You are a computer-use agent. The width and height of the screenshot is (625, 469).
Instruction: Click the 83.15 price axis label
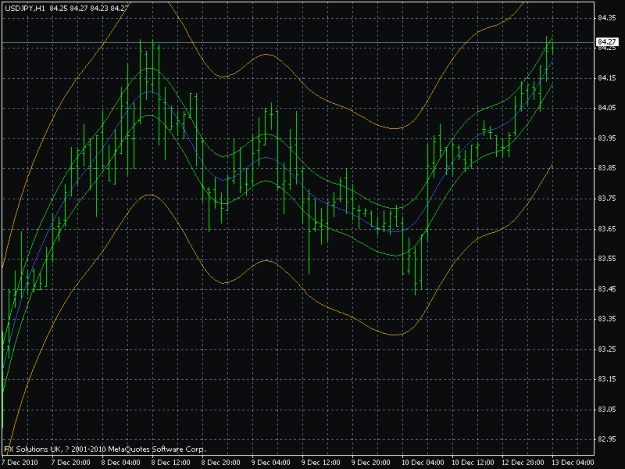(607, 379)
